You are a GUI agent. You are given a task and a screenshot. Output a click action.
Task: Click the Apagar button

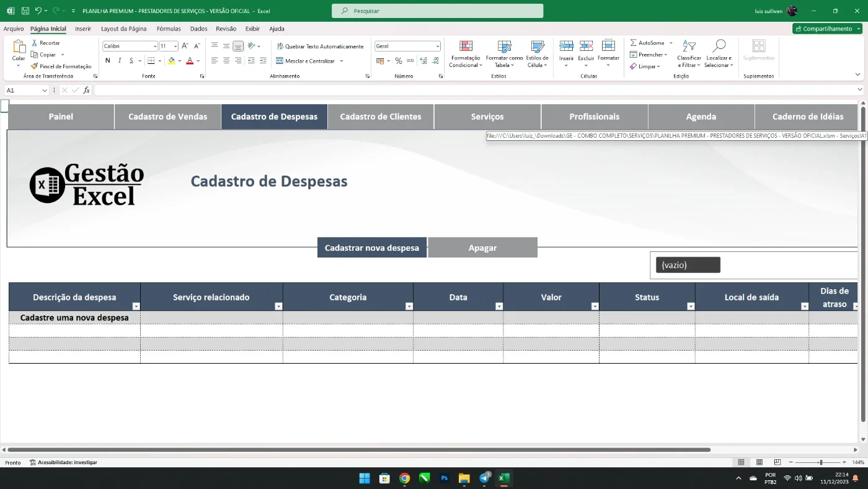[482, 248]
